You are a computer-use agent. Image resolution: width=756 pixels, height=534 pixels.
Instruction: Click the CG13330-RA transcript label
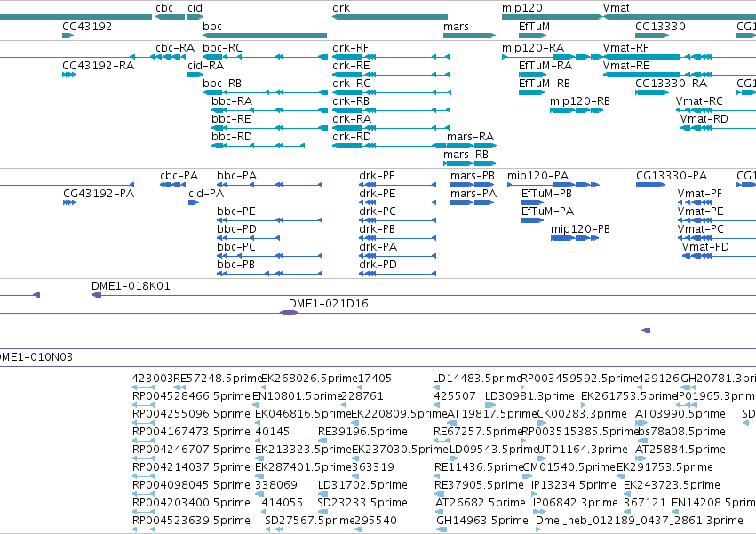pyautogui.click(x=671, y=84)
